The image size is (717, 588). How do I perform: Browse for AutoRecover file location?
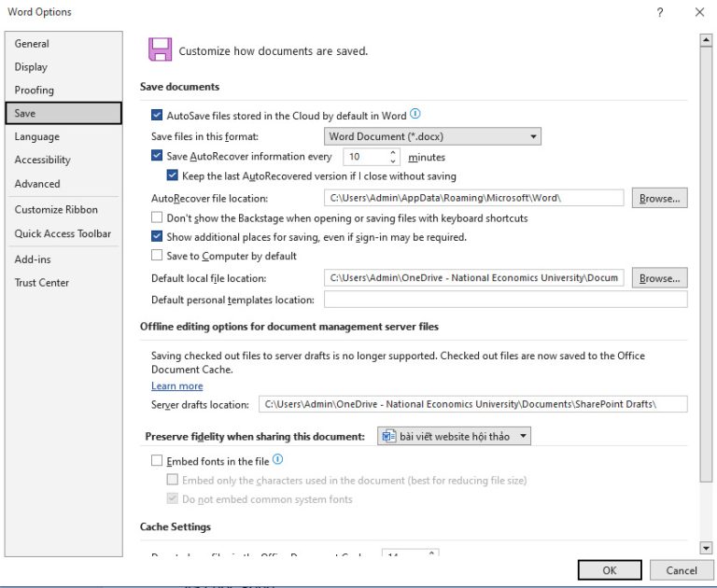click(x=659, y=198)
